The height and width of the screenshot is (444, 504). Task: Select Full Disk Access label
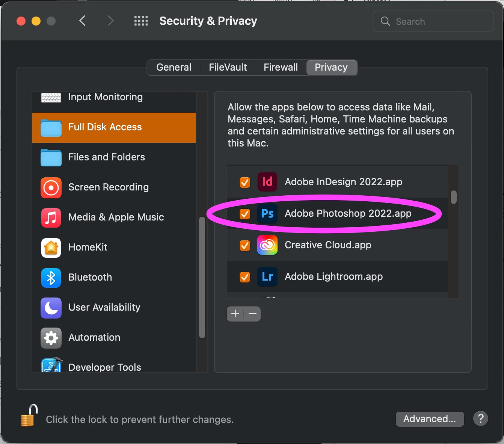(105, 127)
